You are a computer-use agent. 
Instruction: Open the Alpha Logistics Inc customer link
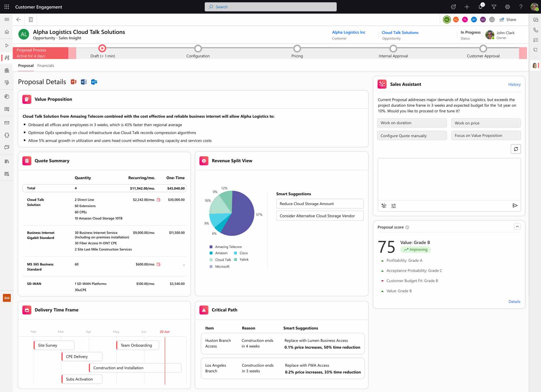coord(349,32)
